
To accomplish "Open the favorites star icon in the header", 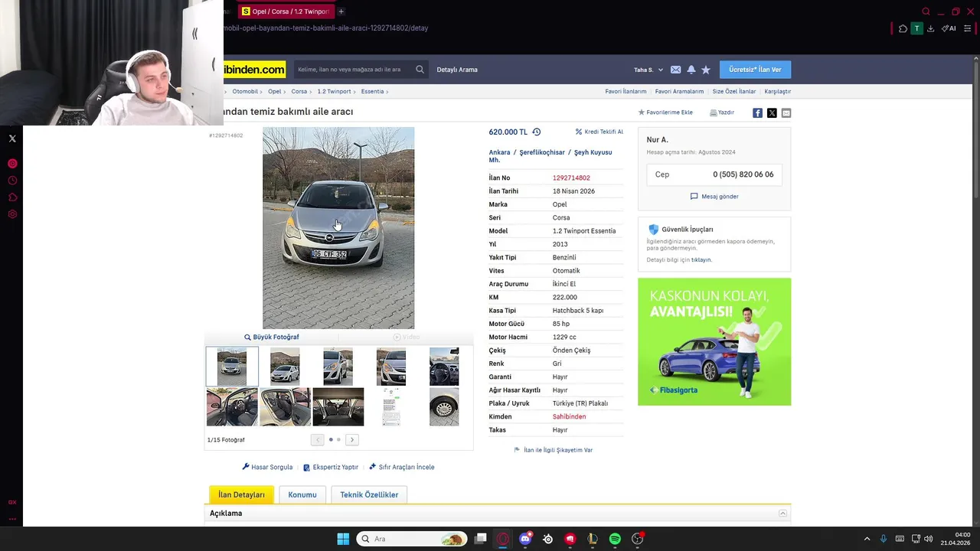I will [706, 70].
